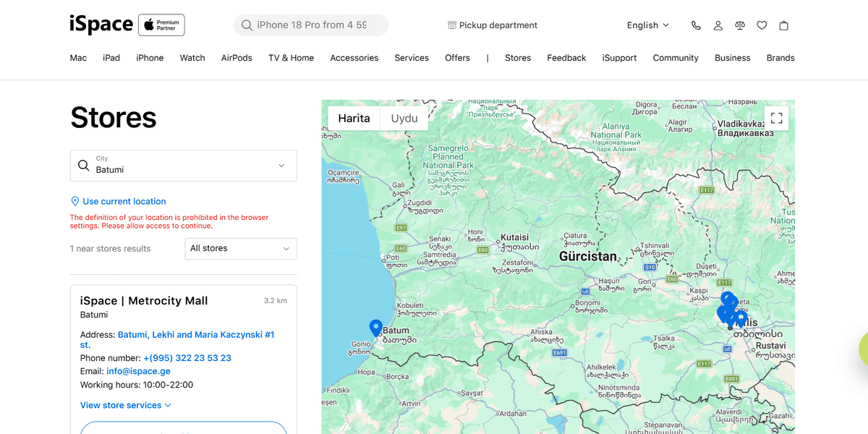Image resolution: width=868 pixels, height=434 pixels.
Task: Open the English language dropdown
Action: (648, 25)
